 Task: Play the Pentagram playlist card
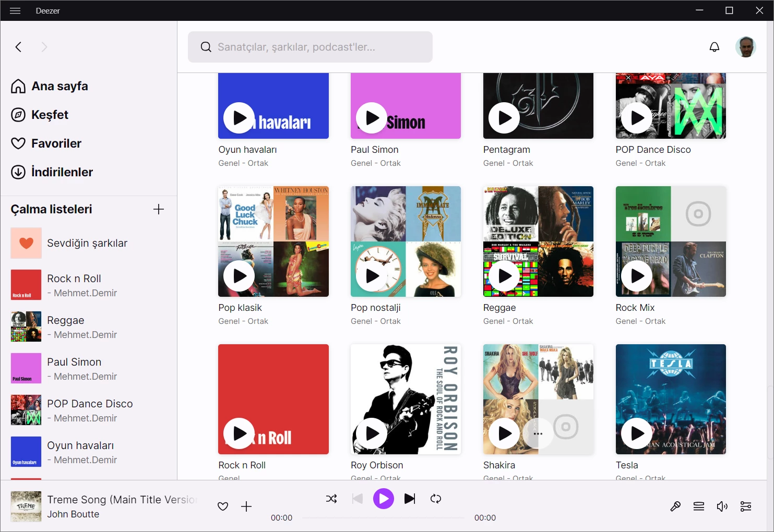504,118
